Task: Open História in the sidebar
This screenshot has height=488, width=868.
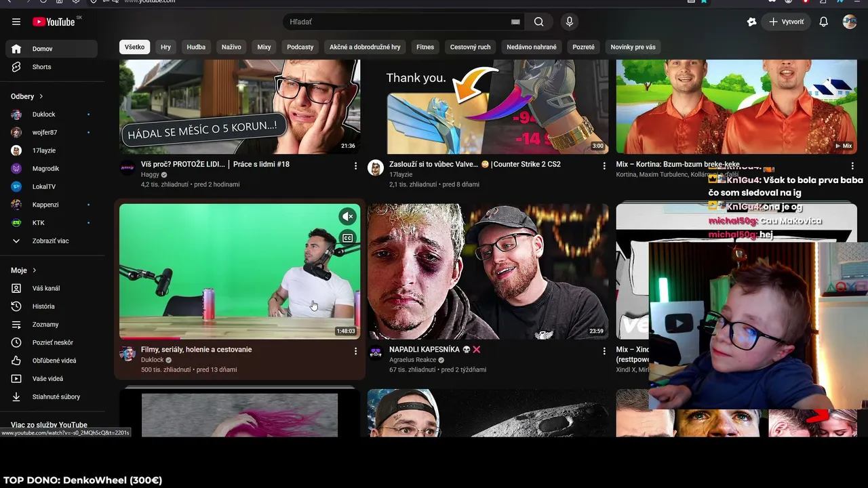Action: click(52, 306)
